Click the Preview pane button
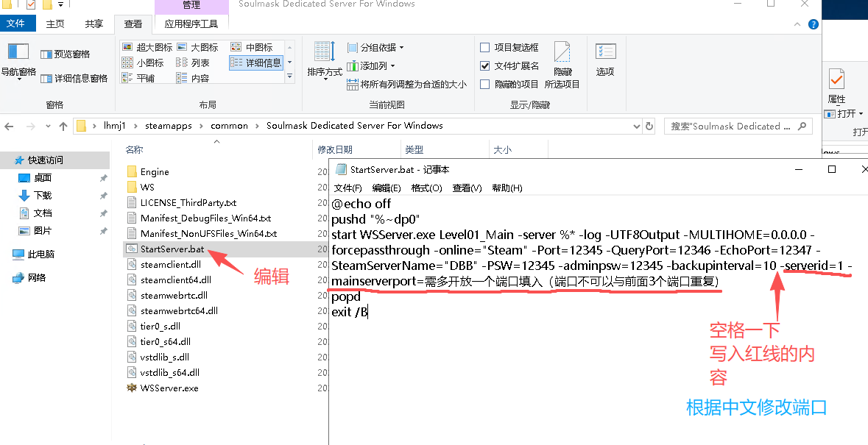This screenshot has width=868, height=445. (65, 54)
